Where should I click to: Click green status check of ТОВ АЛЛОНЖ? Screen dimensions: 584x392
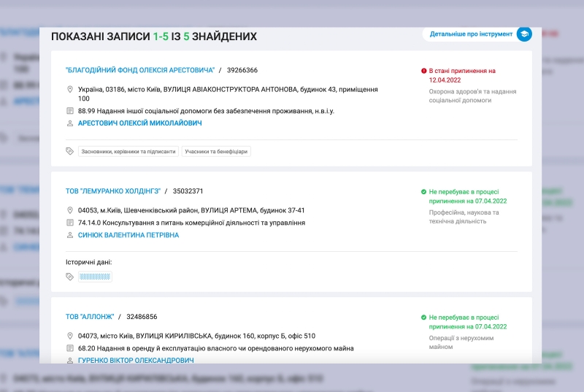click(423, 318)
